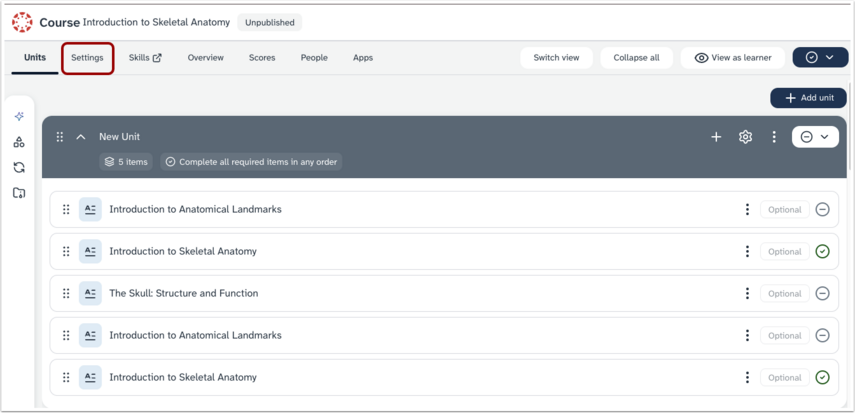The height and width of the screenshot is (413, 855).
Task: Click Complete all required items in any order
Action: click(x=251, y=162)
